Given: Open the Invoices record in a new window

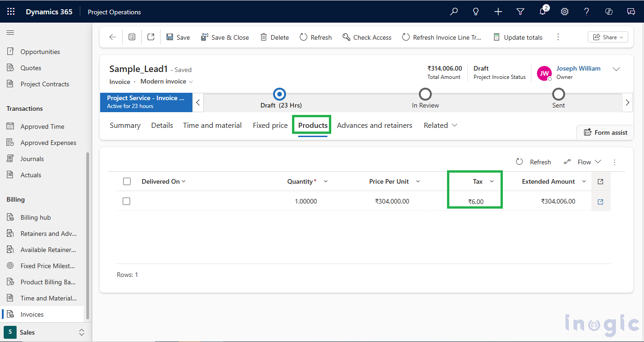Looking at the screenshot, I should point(151,36).
